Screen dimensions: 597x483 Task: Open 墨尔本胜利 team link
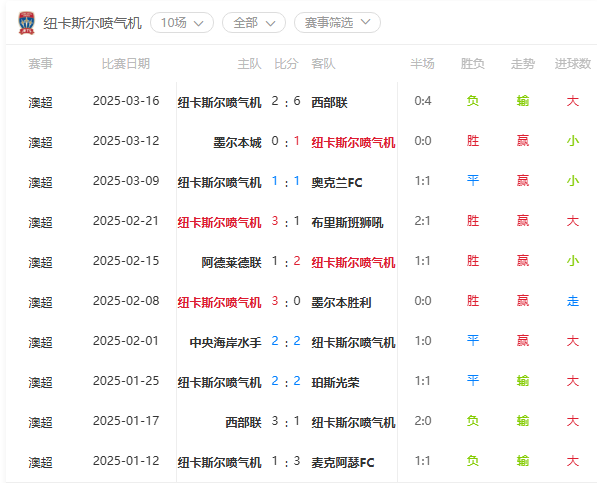[341, 303]
